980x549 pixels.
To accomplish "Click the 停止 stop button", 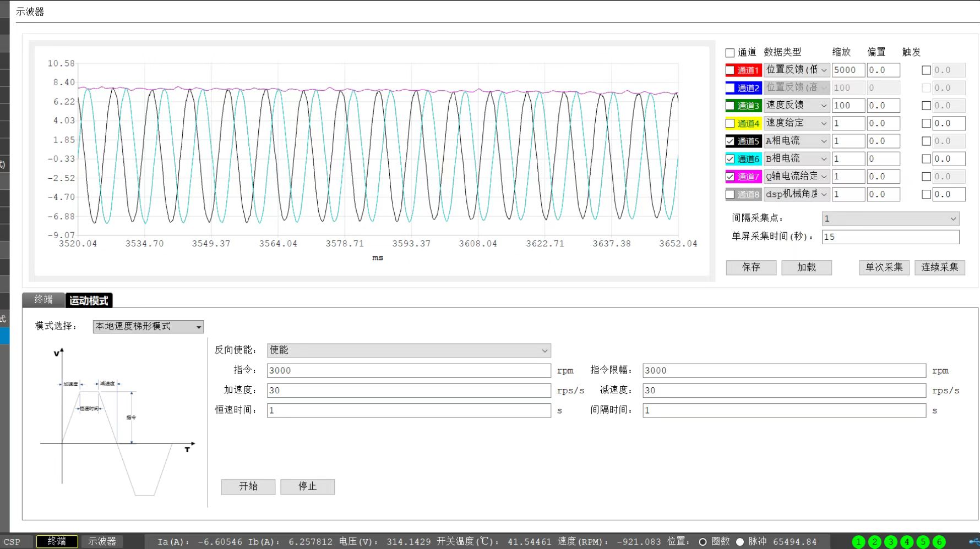I will tap(307, 487).
